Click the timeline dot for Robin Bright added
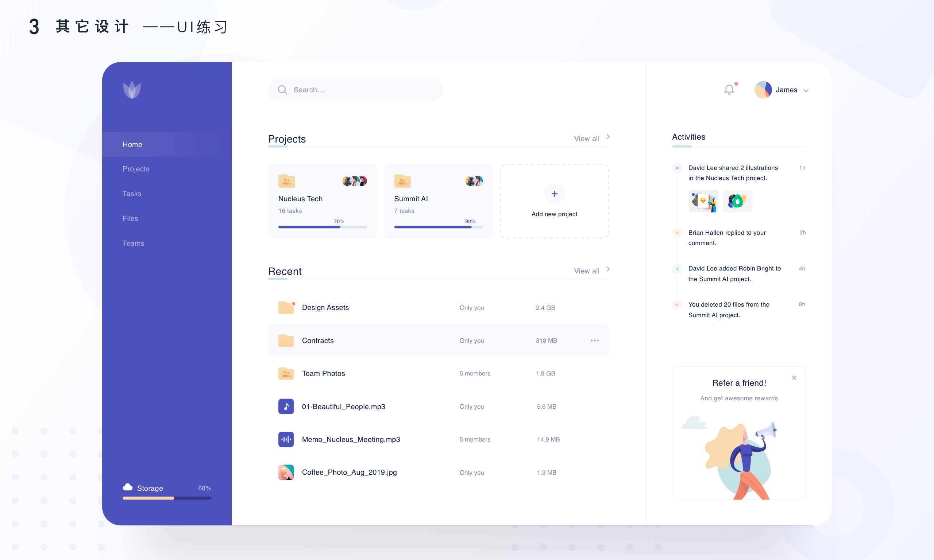The image size is (934, 560). [x=677, y=269]
